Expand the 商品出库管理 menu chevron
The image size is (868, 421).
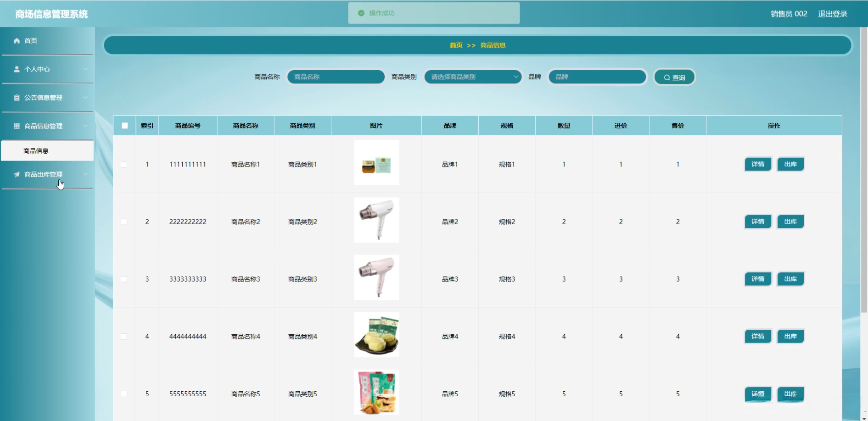pos(85,174)
